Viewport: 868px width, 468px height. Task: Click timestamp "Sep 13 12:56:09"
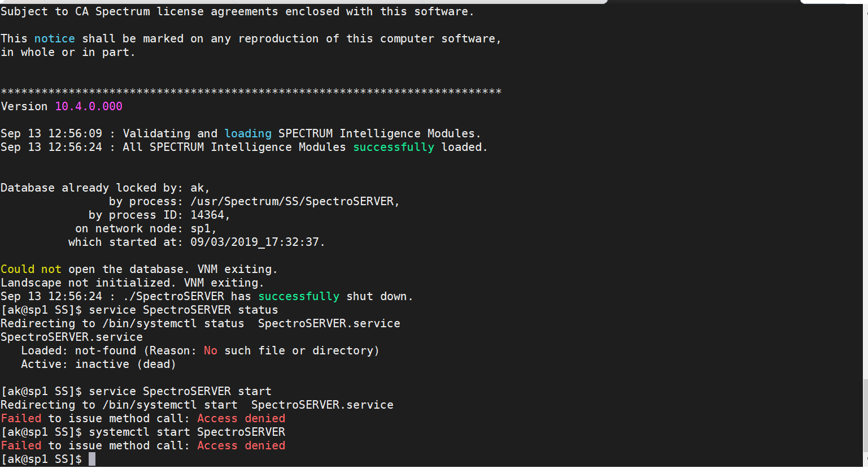coord(51,133)
